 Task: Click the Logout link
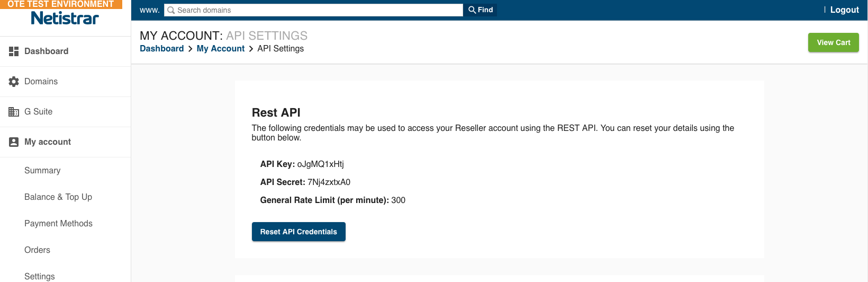pos(845,10)
